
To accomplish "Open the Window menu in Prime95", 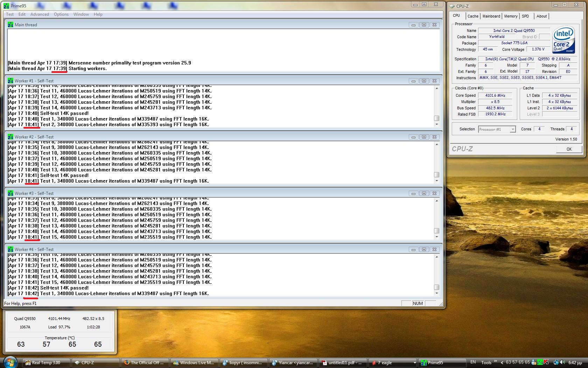I will [81, 14].
